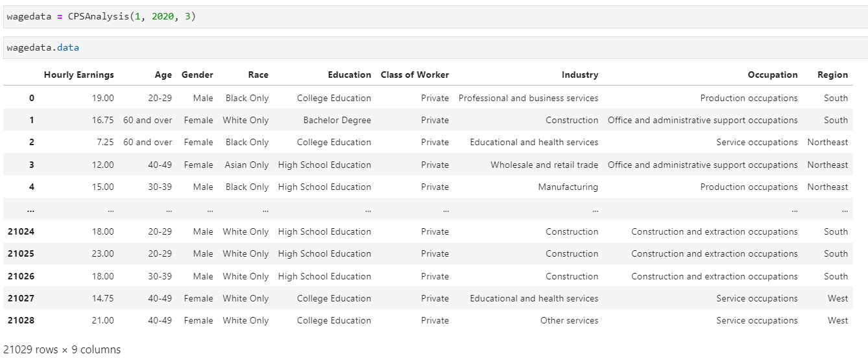Click the 16.75 hourly earnings cell
The image size is (868, 363).
click(102, 120)
